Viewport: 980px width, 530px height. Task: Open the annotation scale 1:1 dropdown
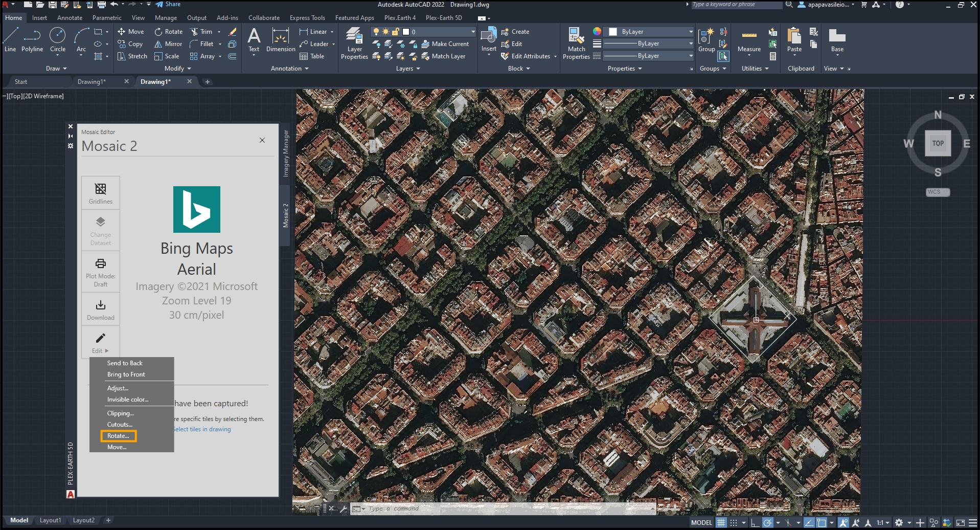click(883, 523)
